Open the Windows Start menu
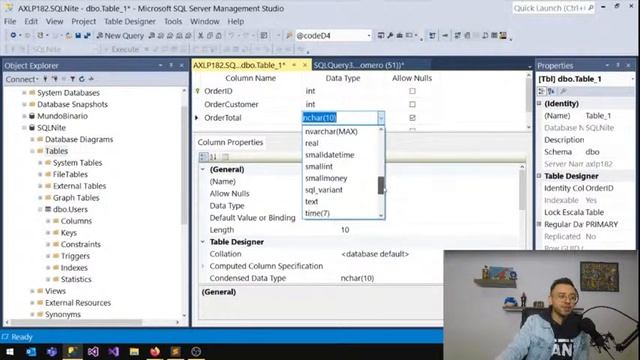 pos(10,351)
